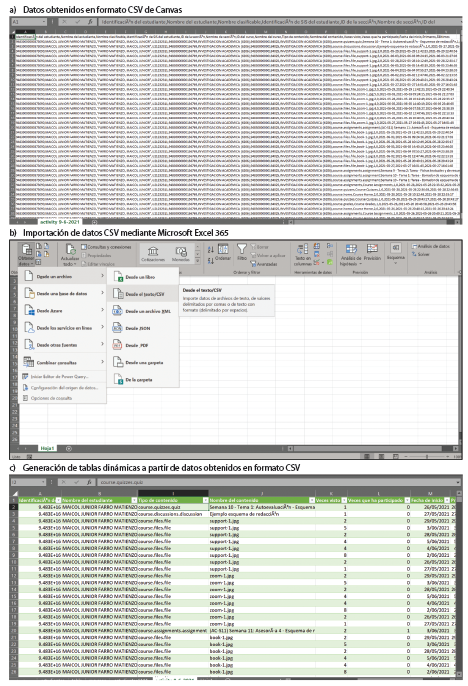Click the Propiedades ribbon button
The image size is (468, 686).
(96, 256)
